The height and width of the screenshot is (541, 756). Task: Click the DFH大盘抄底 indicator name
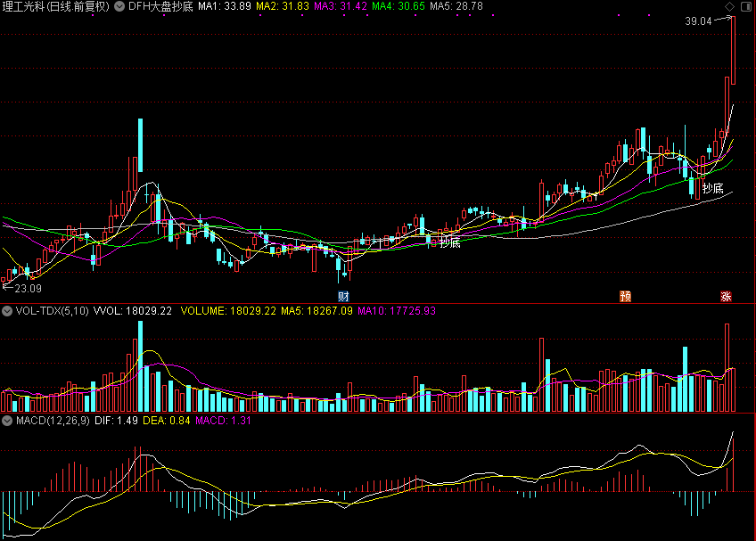pos(160,6)
